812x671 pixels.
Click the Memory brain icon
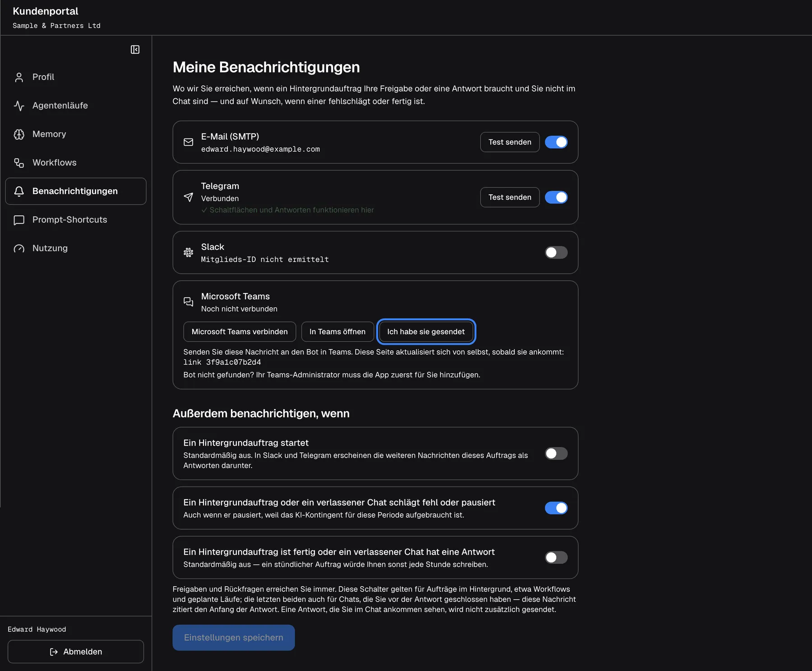[x=19, y=134]
